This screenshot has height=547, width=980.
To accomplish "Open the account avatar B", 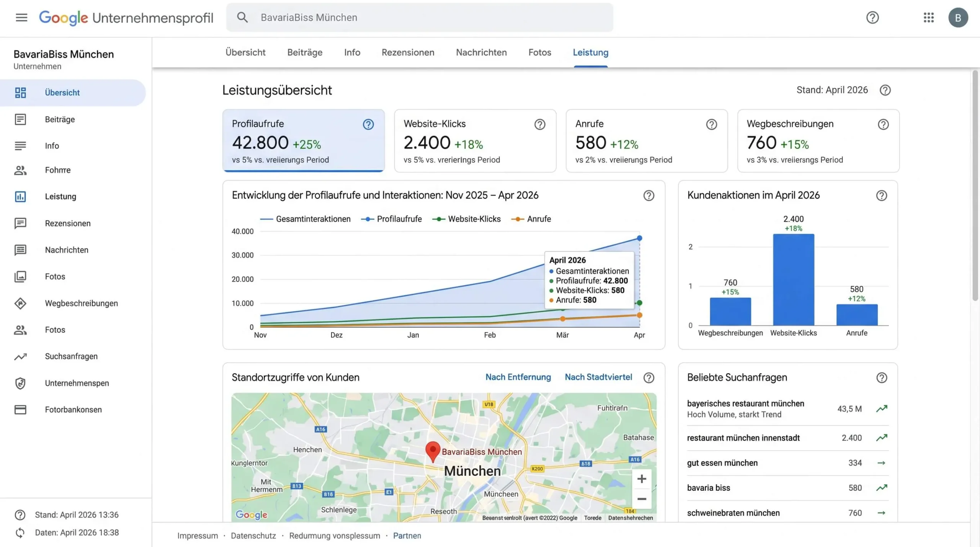I will click(958, 18).
